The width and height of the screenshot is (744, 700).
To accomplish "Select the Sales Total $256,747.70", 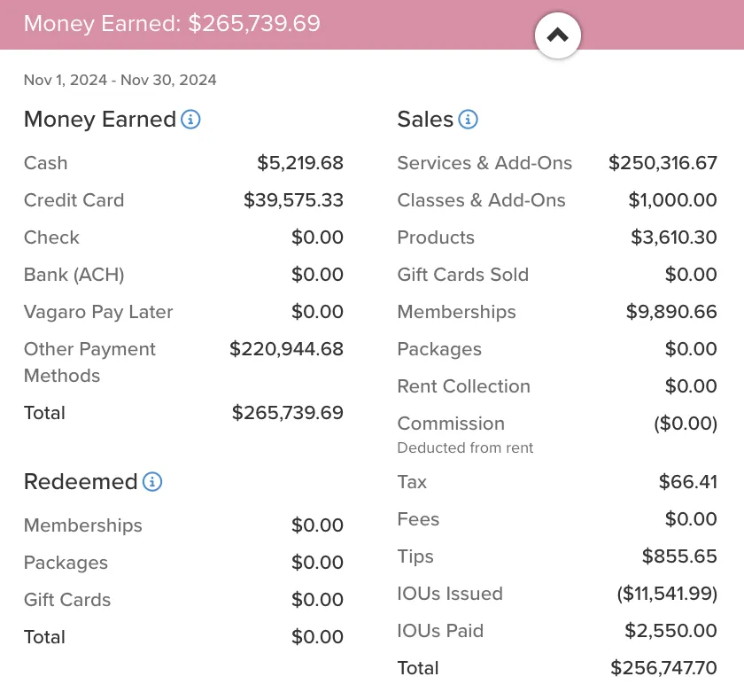I will (663, 668).
